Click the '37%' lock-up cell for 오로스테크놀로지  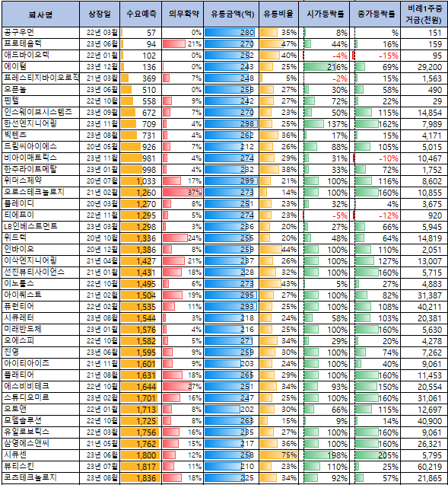pyautogui.click(x=183, y=193)
